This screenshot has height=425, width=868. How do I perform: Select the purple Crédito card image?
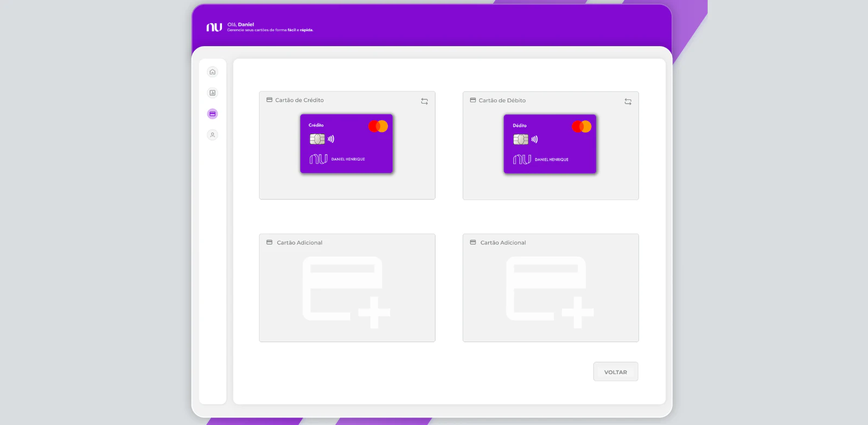[347, 144]
